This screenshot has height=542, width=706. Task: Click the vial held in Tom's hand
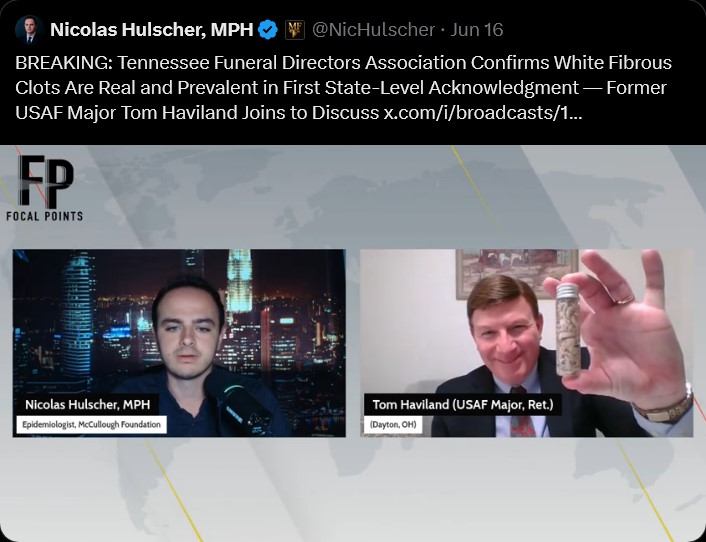tap(567, 330)
